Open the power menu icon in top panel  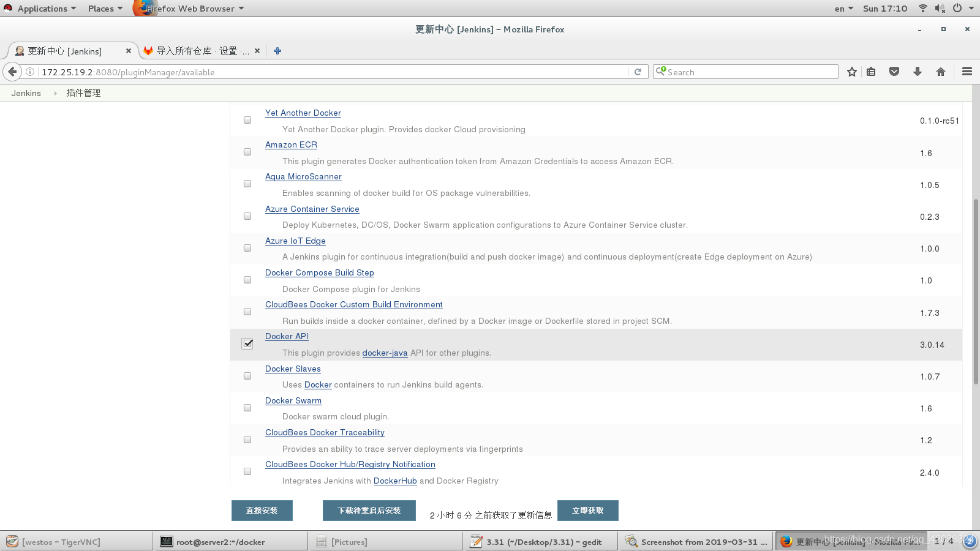tap(957, 8)
